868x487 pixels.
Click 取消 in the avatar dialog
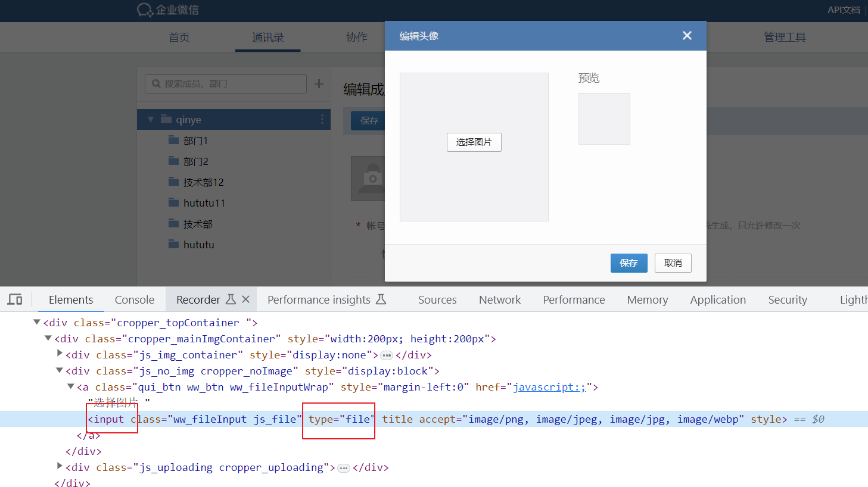pos(673,263)
